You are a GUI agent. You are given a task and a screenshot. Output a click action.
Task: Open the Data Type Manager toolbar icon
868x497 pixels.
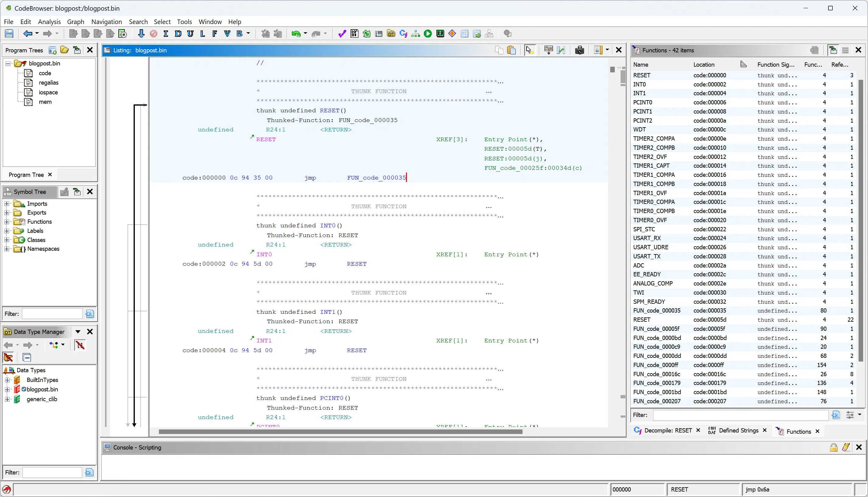pos(391,33)
